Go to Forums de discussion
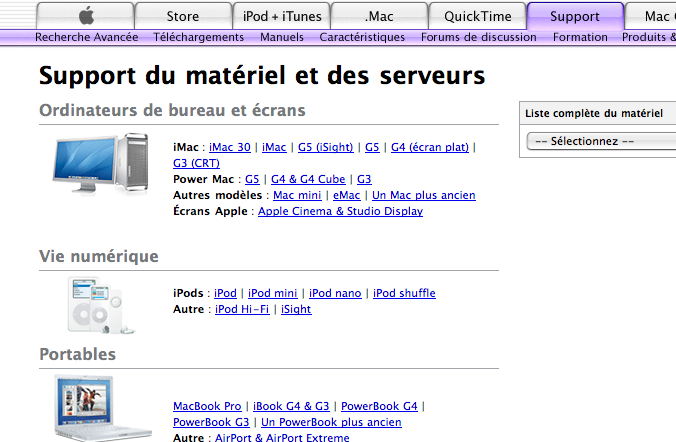Image resolution: width=676 pixels, height=442 pixels. tap(479, 37)
